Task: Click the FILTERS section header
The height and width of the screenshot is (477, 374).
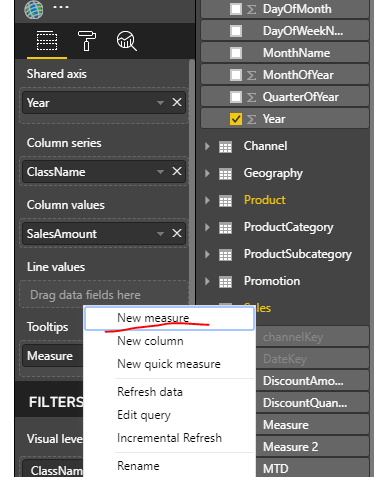Action: tap(56, 402)
